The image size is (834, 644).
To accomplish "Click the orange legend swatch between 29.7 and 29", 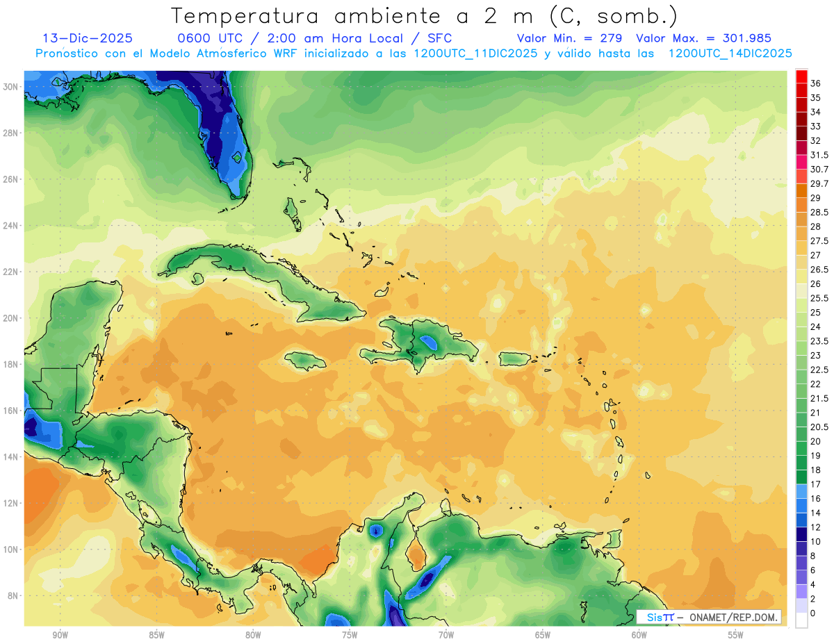I will pyautogui.click(x=802, y=191).
